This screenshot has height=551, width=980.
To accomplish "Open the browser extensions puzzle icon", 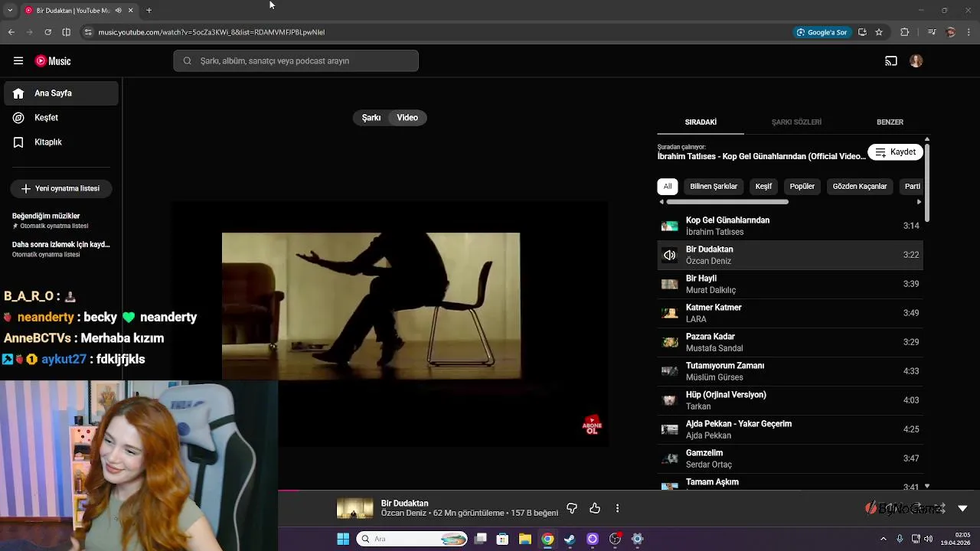I will click(x=904, y=32).
